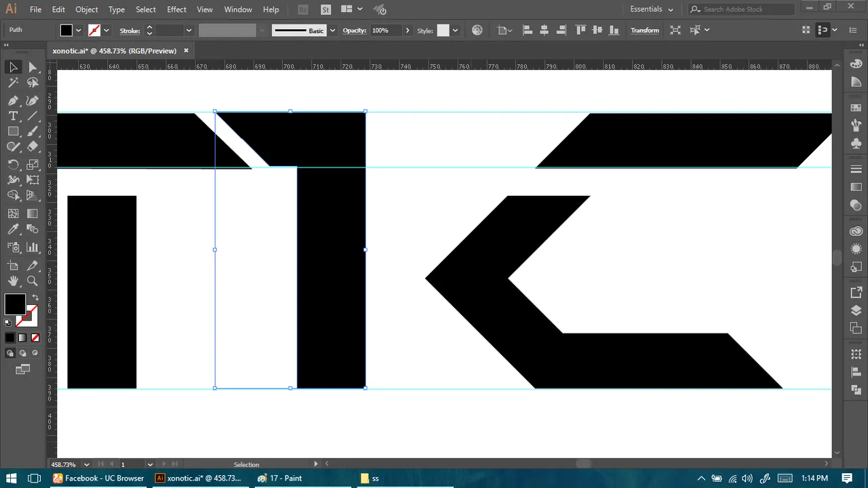Image resolution: width=868 pixels, height=488 pixels.
Task: Open the zoom level dropdown
Action: coord(87,465)
